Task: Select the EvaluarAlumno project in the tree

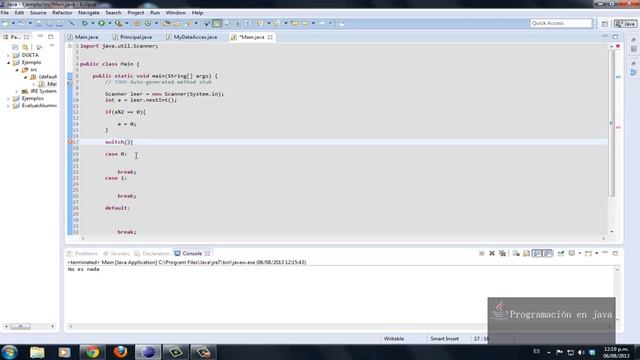Action: (x=35, y=106)
